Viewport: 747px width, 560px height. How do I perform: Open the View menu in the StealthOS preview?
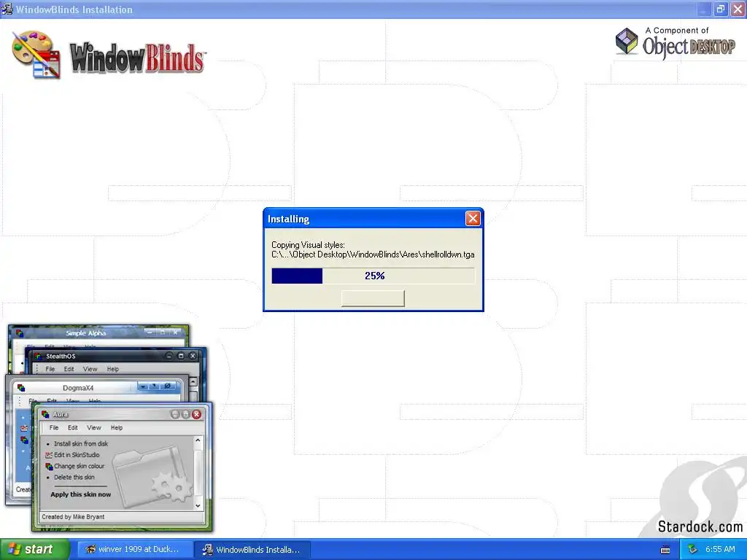(90, 369)
